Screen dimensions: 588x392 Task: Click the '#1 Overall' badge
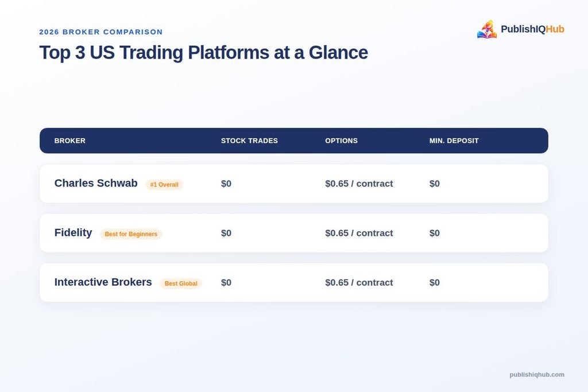point(164,185)
